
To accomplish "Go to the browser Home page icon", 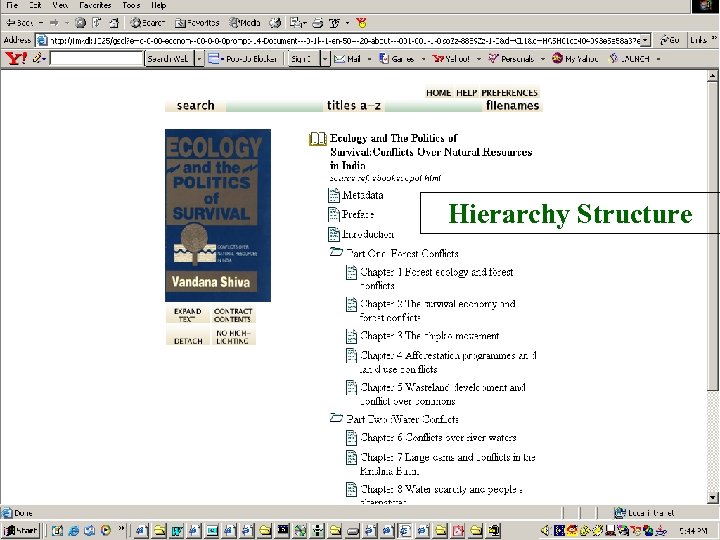I will pyautogui.click(x=114, y=22).
